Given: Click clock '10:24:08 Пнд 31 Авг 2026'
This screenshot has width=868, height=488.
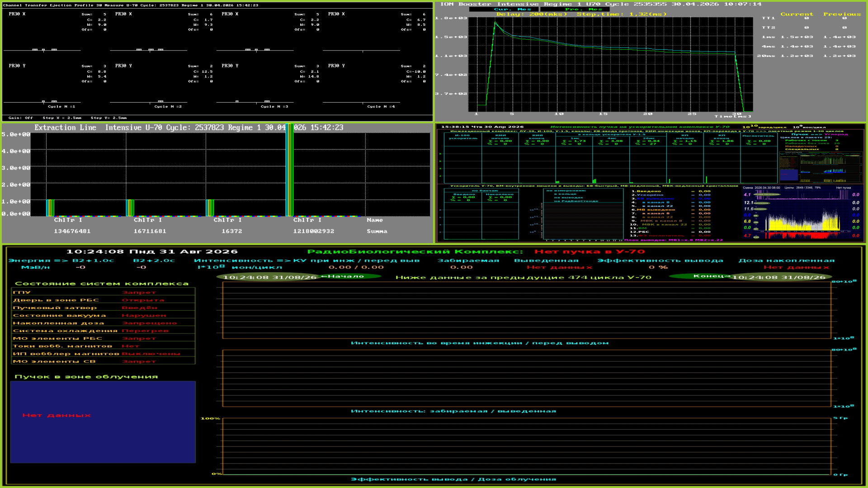Looking at the screenshot, I should (152, 252).
